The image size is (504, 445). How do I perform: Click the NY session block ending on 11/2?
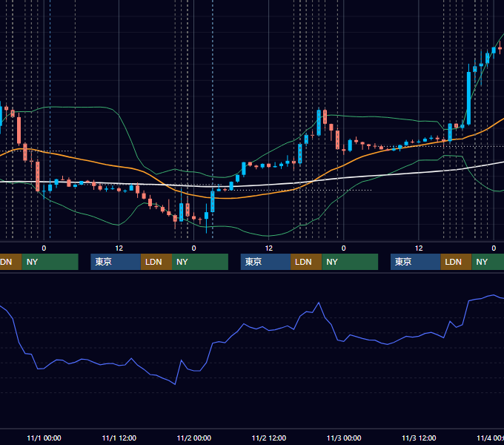pyautogui.click(x=200, y=262)
